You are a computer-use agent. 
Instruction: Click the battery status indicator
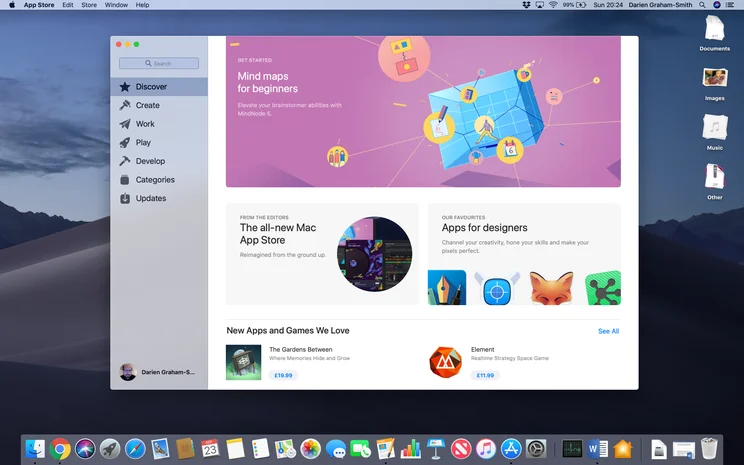[x=574, y=5]
